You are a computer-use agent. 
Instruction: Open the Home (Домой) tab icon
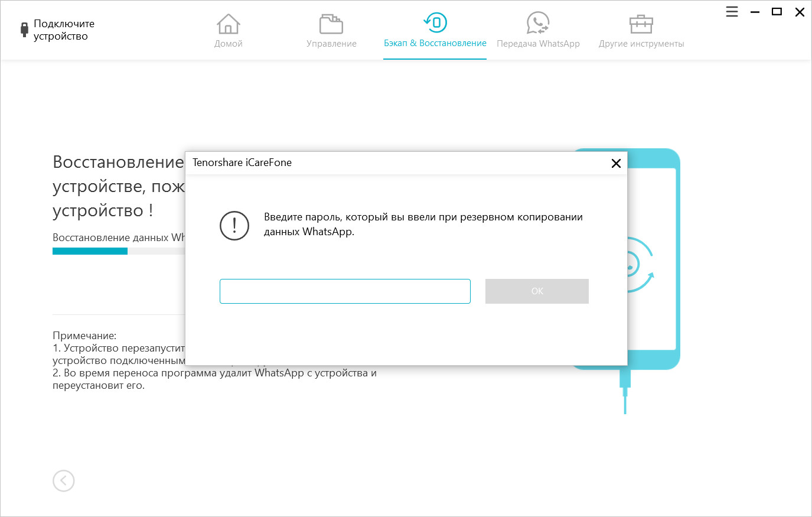click(228, 24)
